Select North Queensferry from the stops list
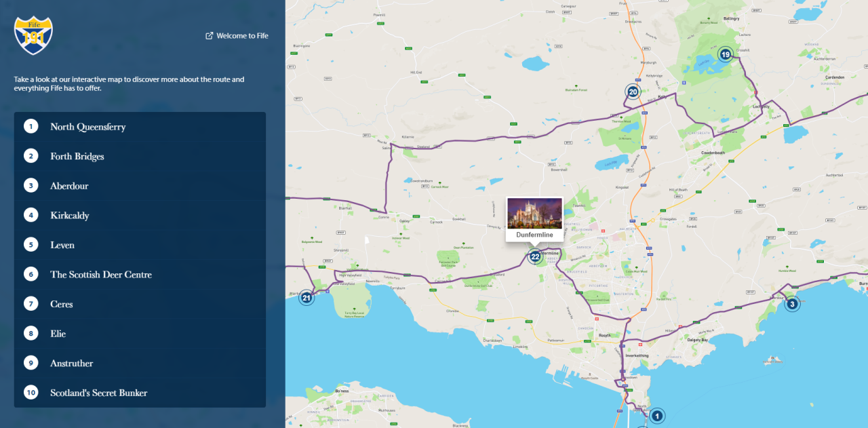 pos(86,126)
